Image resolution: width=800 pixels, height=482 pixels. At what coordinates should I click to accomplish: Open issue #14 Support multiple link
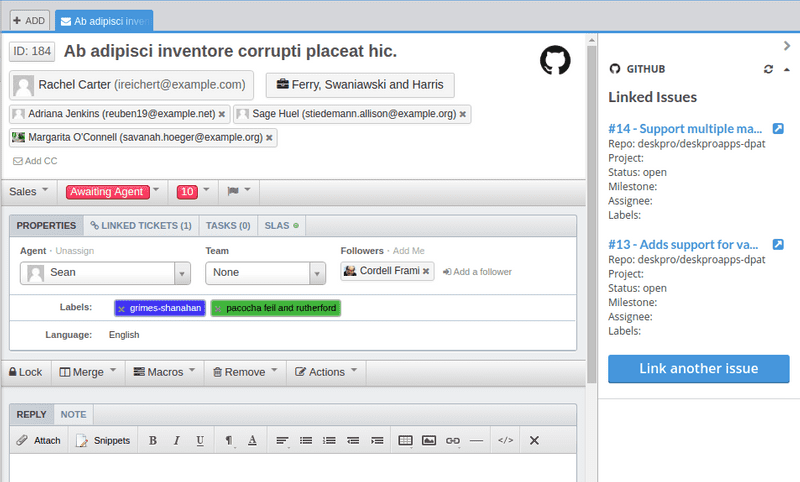click(x=685, y=129)
